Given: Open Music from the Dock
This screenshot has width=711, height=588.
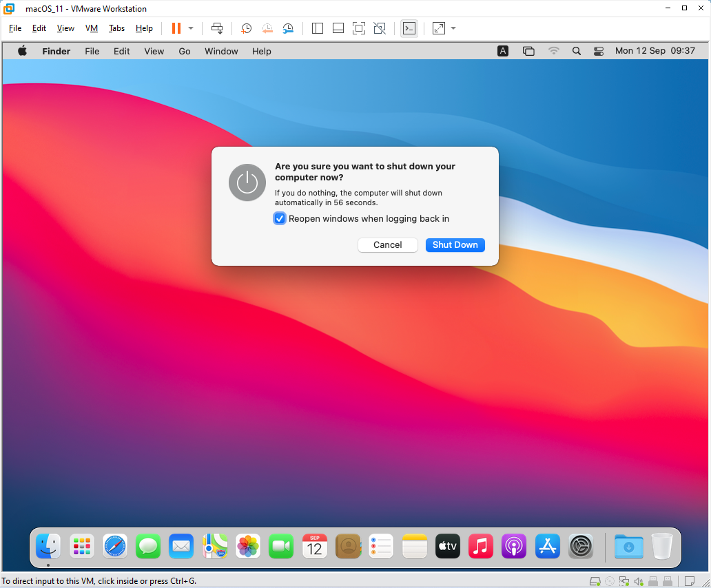Looking at the screenshot, I should click(481, 546).
